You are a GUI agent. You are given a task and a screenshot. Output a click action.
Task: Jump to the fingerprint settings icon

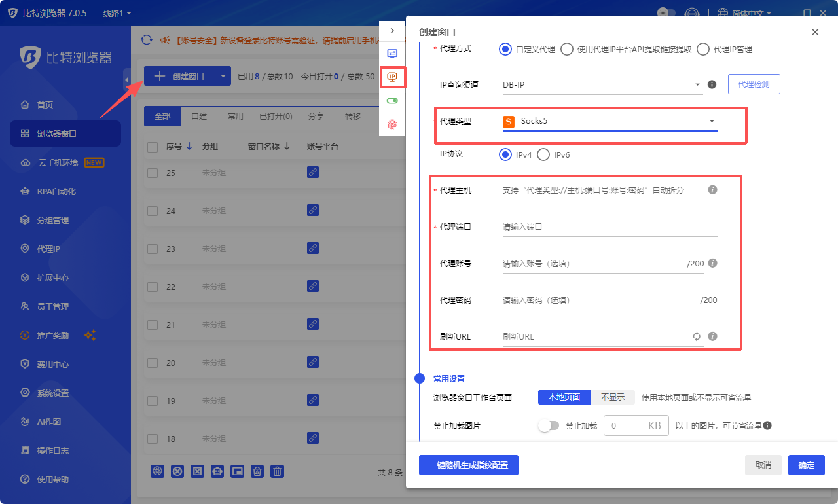[392, 123]
